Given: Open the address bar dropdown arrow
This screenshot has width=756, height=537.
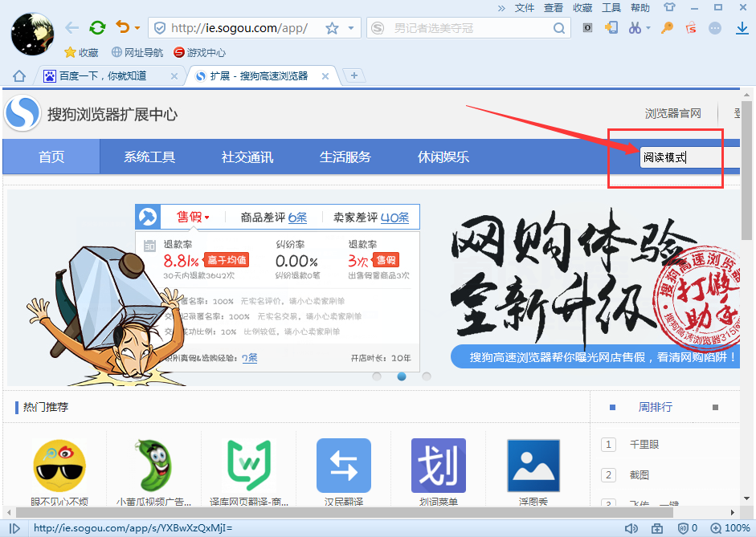Looking at the screenshot, I should coord(352,26).
